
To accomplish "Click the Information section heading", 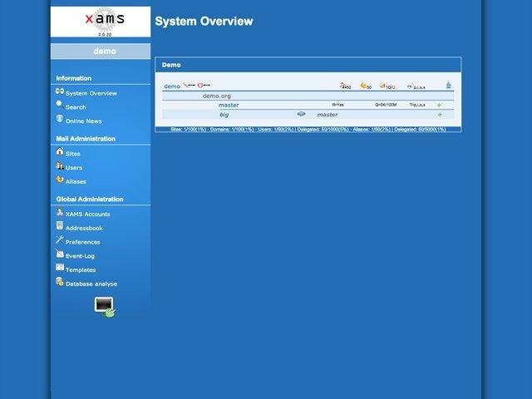I will coord(74,78).
